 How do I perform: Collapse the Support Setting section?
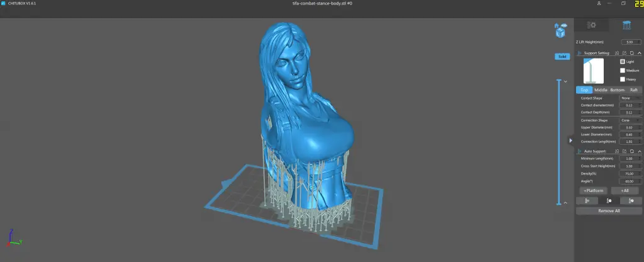point(639,53)
